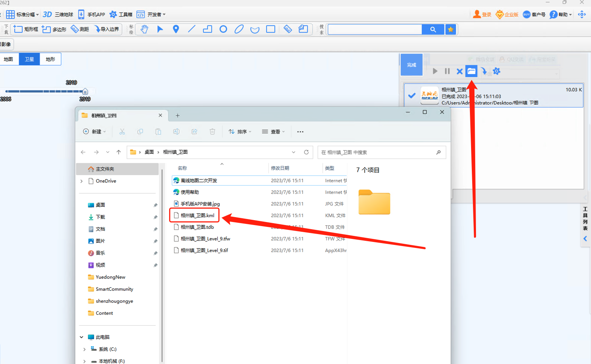Sort by the 修改日期 column header
The image size is (591, 364).
(x=280, y=168)
